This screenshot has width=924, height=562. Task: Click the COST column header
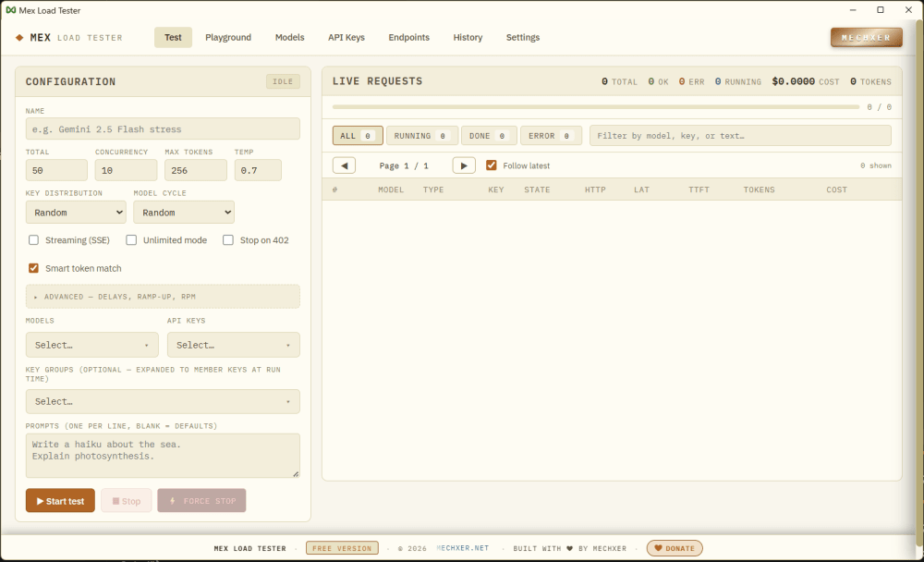point(837,189)
